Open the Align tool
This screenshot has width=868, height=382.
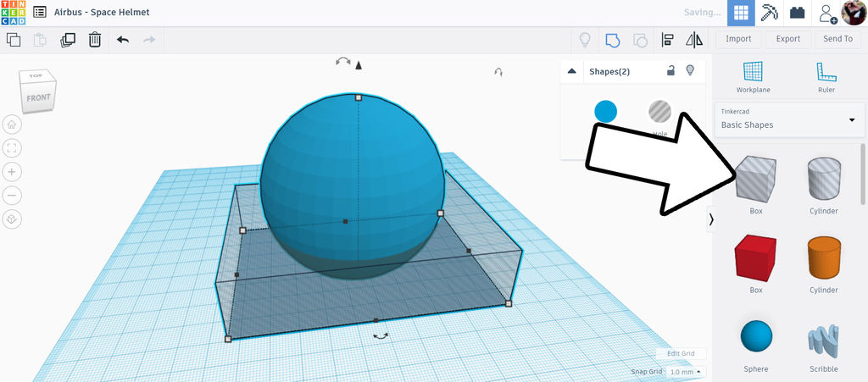(668, 40)
